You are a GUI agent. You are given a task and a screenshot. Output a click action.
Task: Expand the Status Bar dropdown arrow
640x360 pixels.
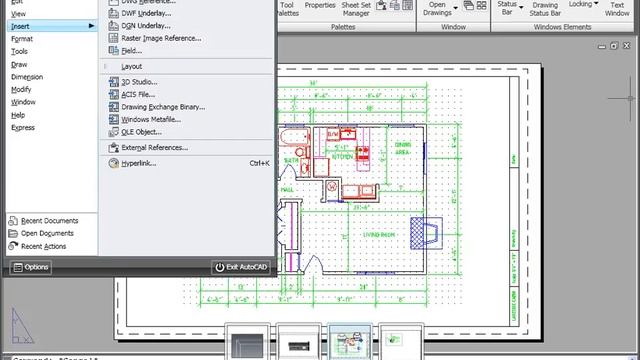(521, 7)
